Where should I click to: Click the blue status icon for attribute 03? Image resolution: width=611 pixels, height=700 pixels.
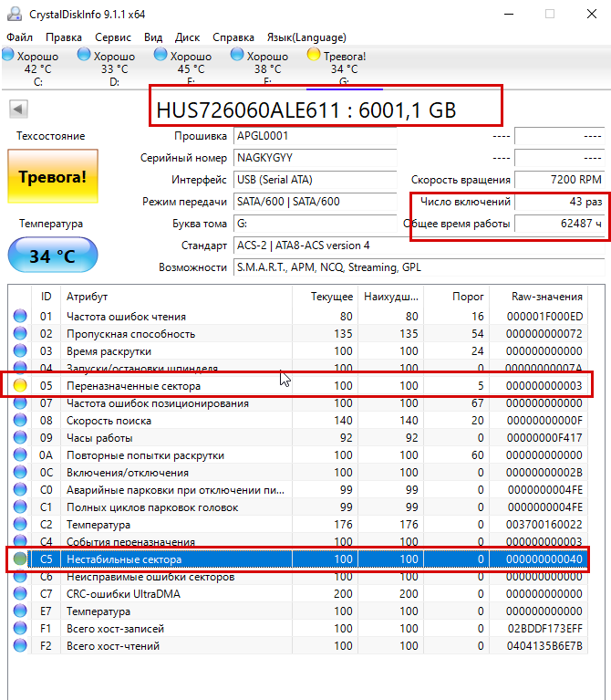tap(20, 350)
